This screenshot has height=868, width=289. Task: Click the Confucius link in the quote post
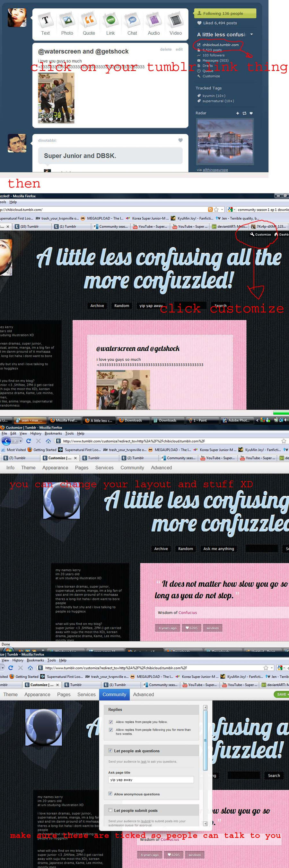(x=188, y=613)
